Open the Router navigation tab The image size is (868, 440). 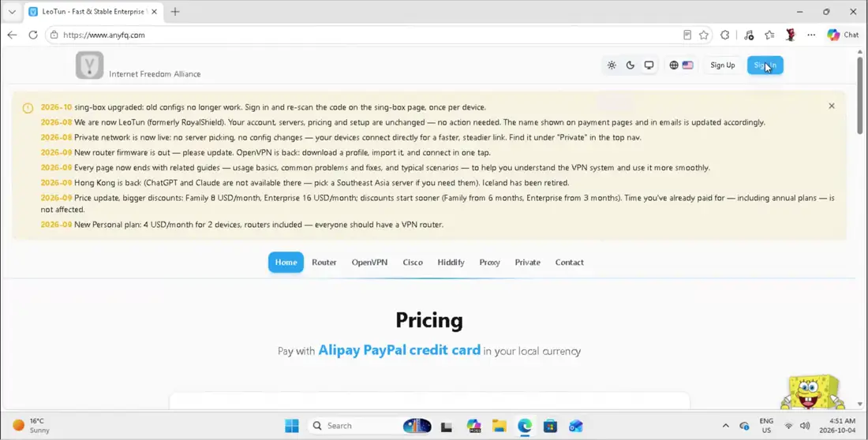pyautogui.click(x=324, y=263)
